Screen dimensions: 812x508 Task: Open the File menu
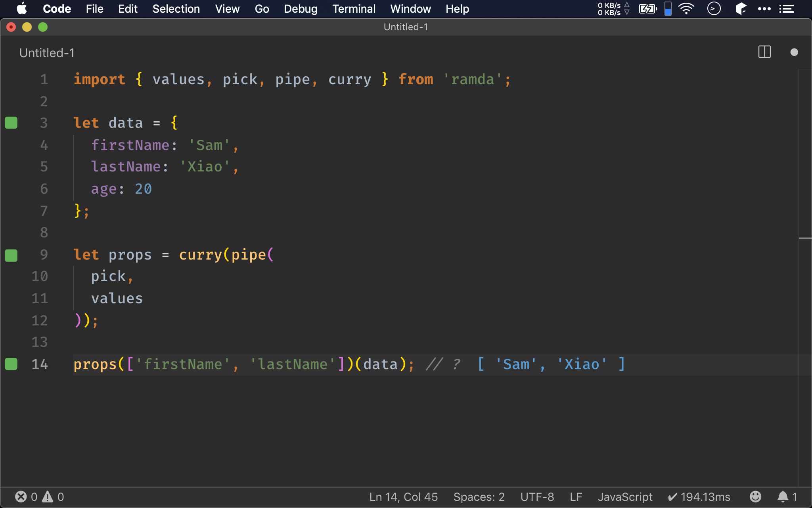point(94,9)
